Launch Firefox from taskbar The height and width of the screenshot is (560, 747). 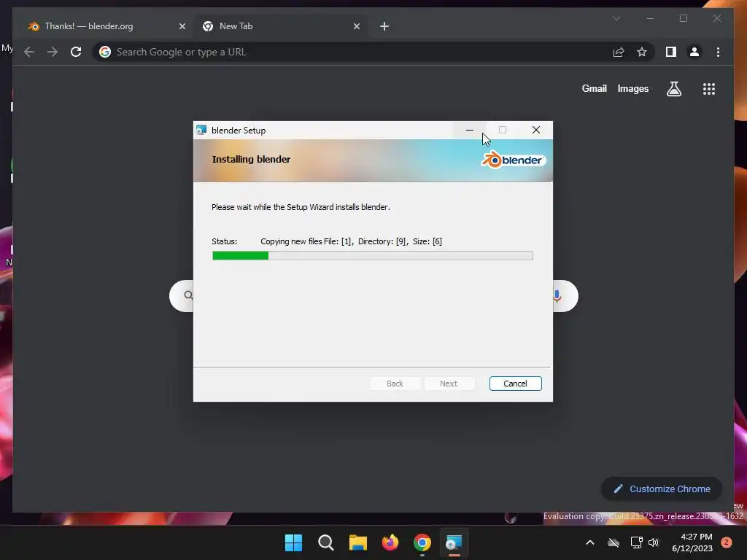tap(390, 542)
